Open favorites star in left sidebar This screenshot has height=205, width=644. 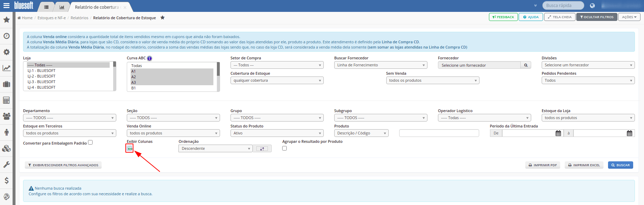coord(6,20)
